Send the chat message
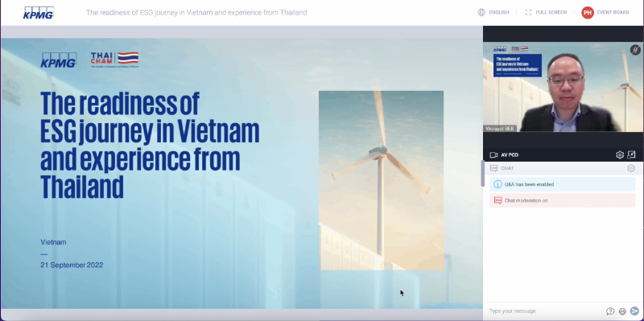Image resolution: width=644 pixels, height=321 pixels. click(x=634, y=311)
